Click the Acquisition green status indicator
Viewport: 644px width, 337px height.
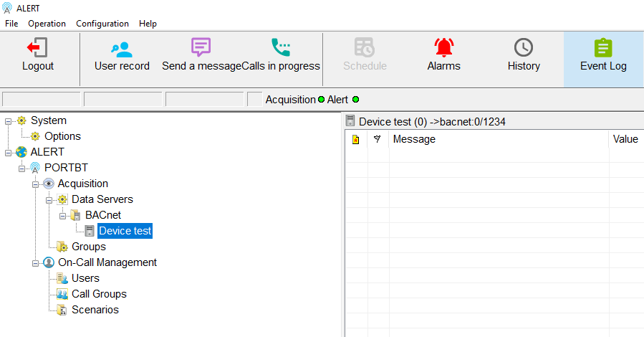pos(321,100)
